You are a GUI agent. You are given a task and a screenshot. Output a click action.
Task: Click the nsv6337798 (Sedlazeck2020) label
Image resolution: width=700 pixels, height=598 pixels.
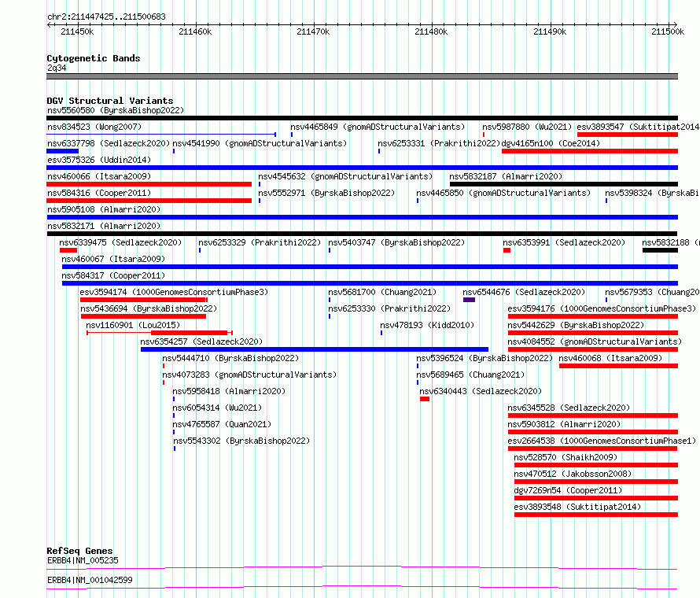point(109,143)
